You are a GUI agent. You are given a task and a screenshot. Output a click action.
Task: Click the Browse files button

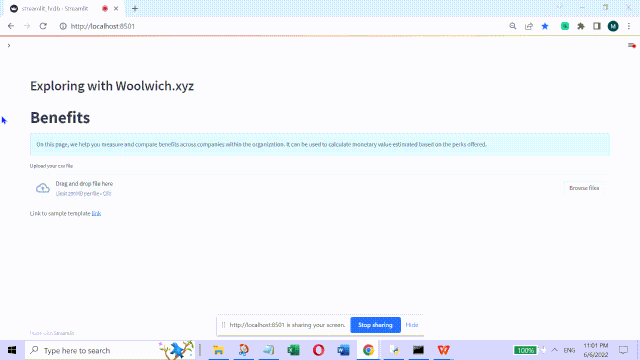tap(584, 188)
